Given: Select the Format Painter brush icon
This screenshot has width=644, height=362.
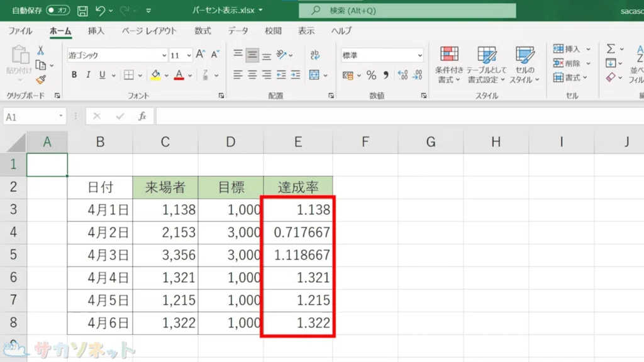Looking at the screenshot, I should (x=41, y=80).
